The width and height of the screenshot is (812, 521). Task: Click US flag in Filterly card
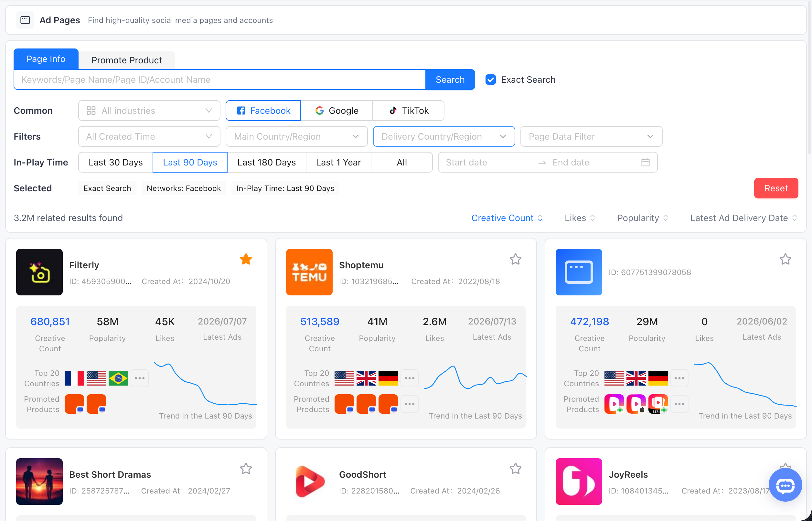click(96, 378)
